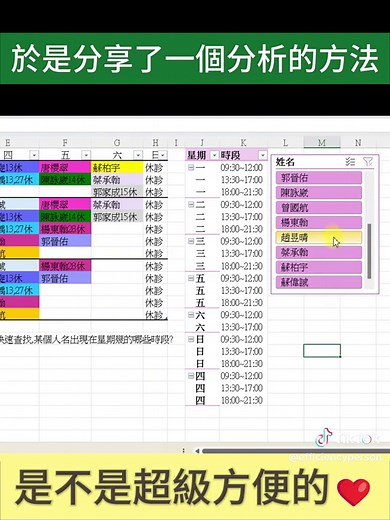This screenshot has height=520, width=390.
Task: Open the 時段 pivot field dropdown
Action: coord(263,155)
